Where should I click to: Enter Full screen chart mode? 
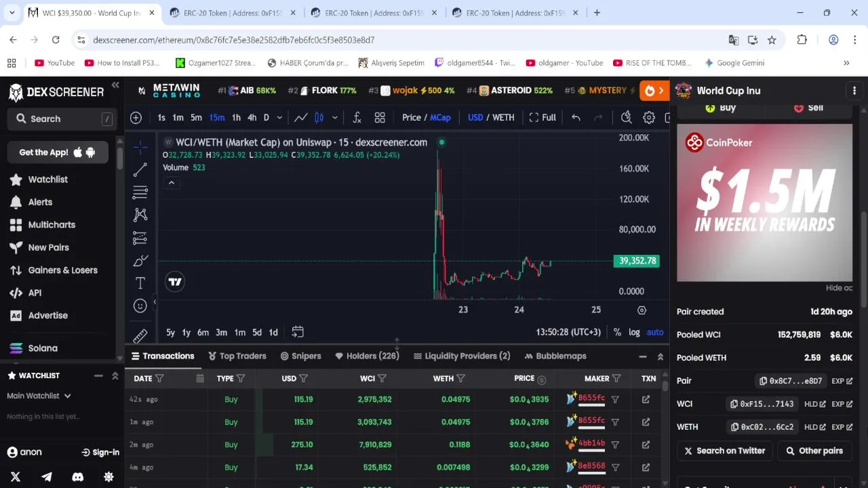542,117
